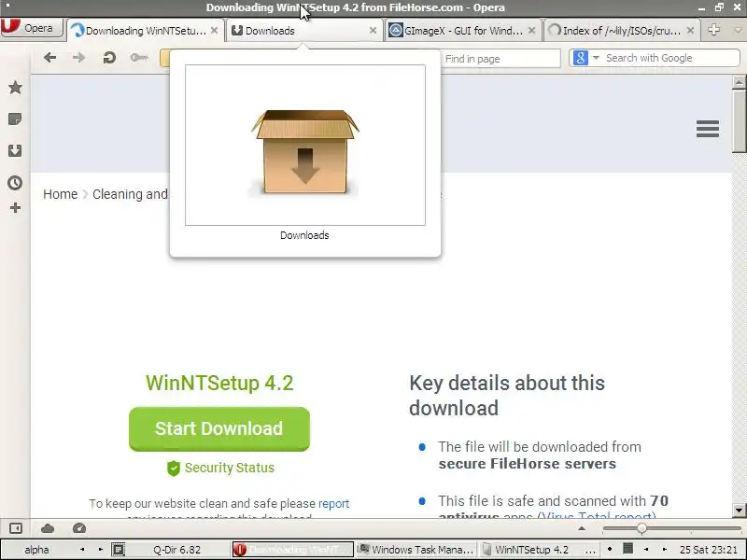This screenshot has width=747, height=560.
Task: Switch to the Downloading WinNTSetup tab
Action: pos(145,31)
